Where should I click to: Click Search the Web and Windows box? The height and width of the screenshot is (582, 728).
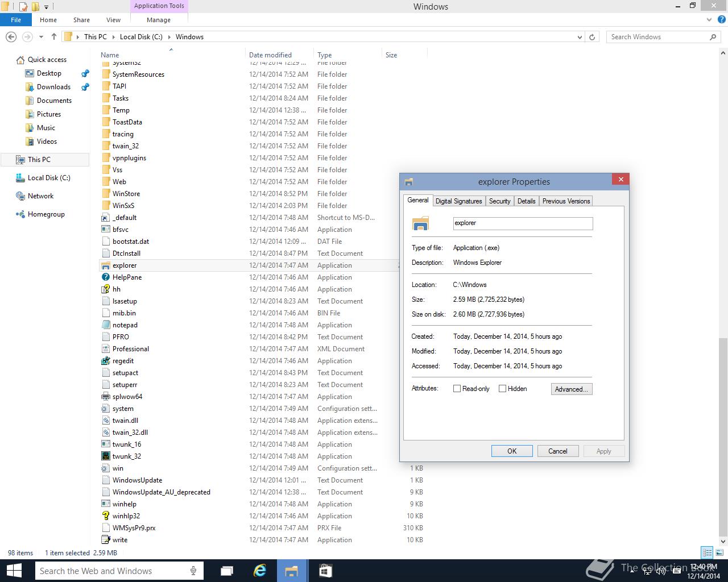coord(111,571)
